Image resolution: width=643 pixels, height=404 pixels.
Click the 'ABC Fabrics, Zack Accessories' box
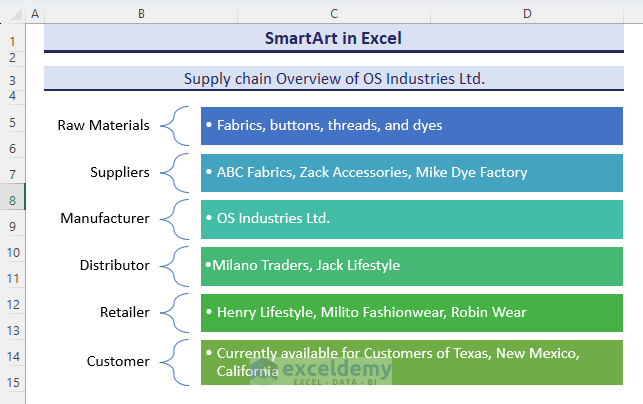pyautogui.click(x=412, y=173)
